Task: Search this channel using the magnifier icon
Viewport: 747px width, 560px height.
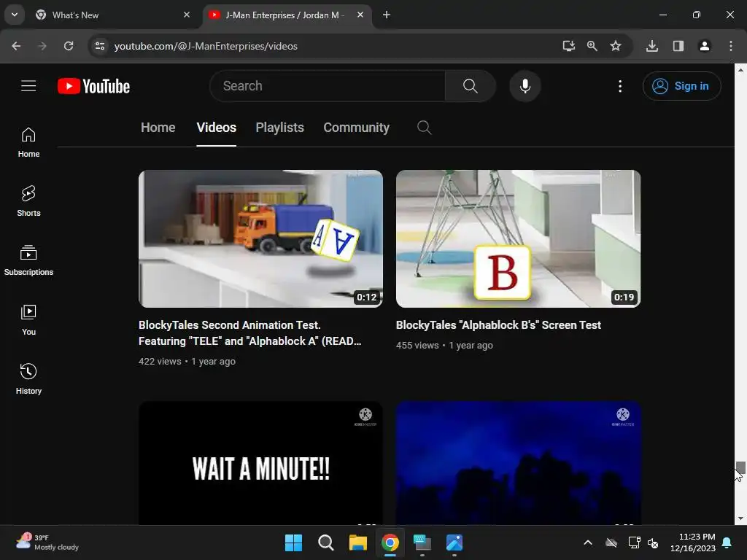Action: pos(424,127)
